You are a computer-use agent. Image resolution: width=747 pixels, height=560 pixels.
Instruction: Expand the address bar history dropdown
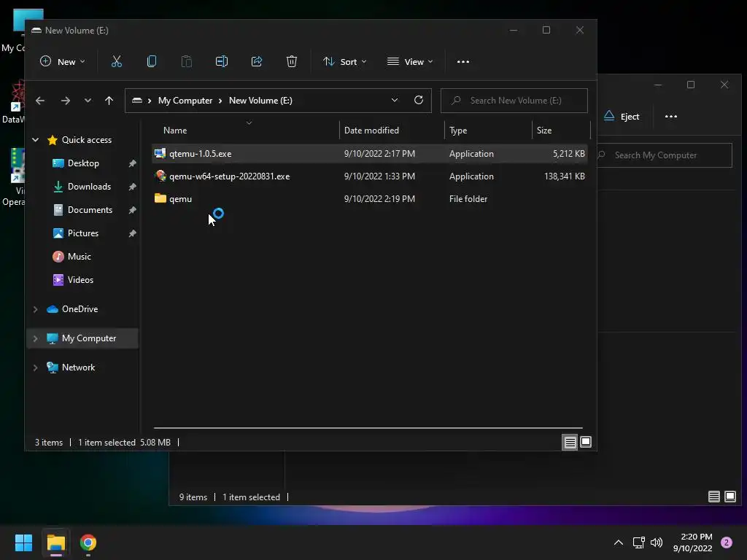pos(395,100)
